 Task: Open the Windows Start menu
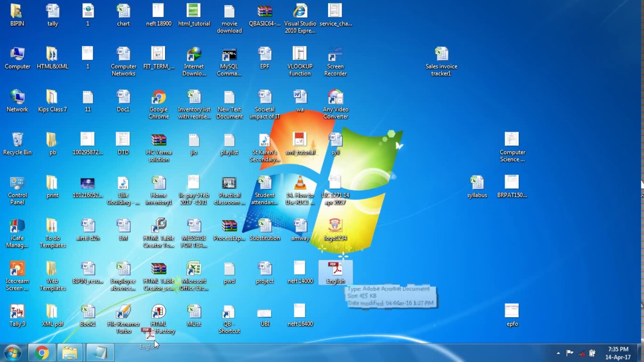tap(13, 353)
